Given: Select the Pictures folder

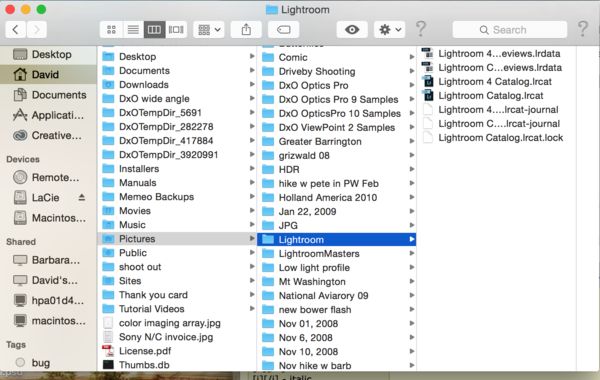Looking at the screenshot, I should (x=177, y=238).
